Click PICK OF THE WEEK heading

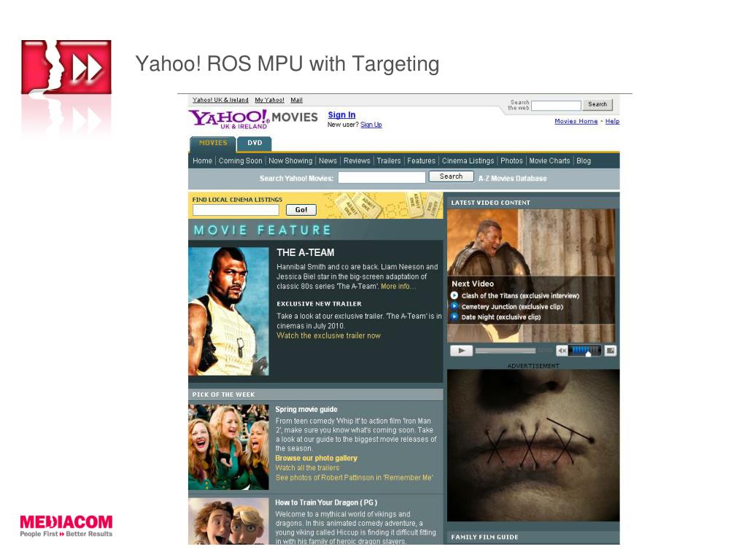click(x=223, y=394)
